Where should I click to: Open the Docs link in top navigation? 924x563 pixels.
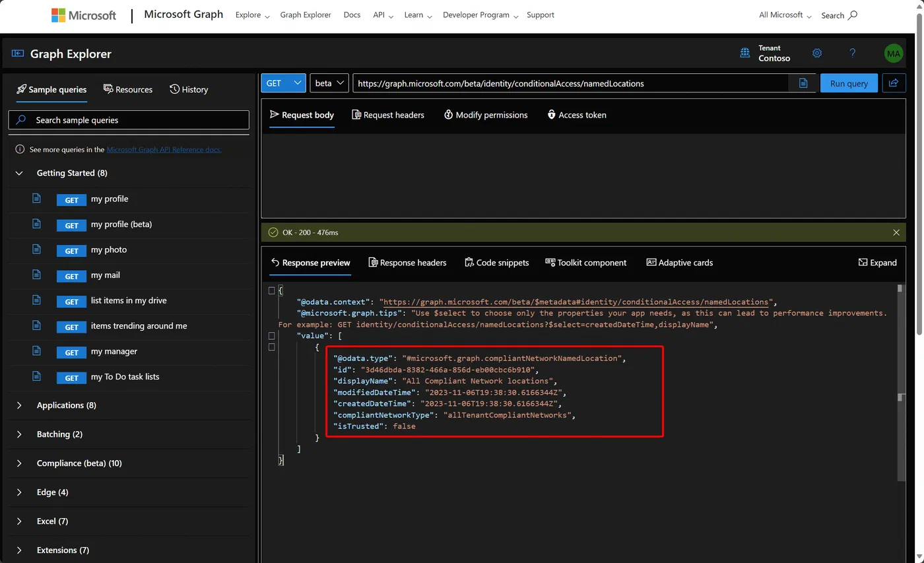[x=352, y=15]
